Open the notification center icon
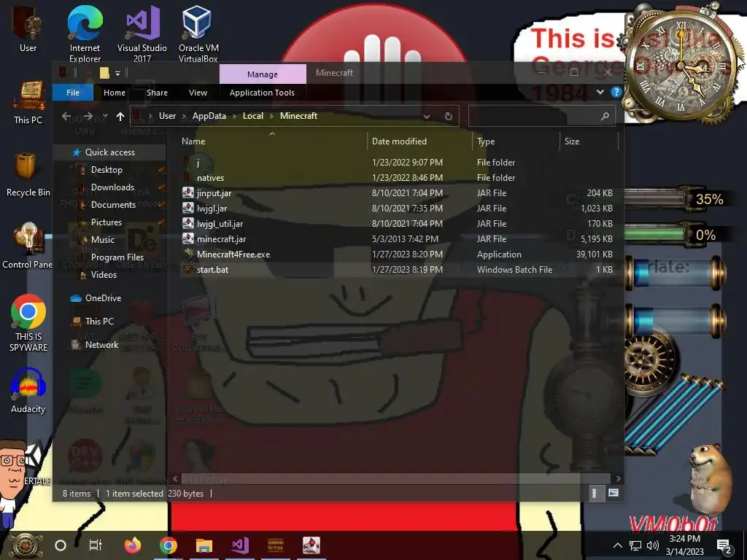The height and width of the screenshot is (560, 747). (724, 545)
